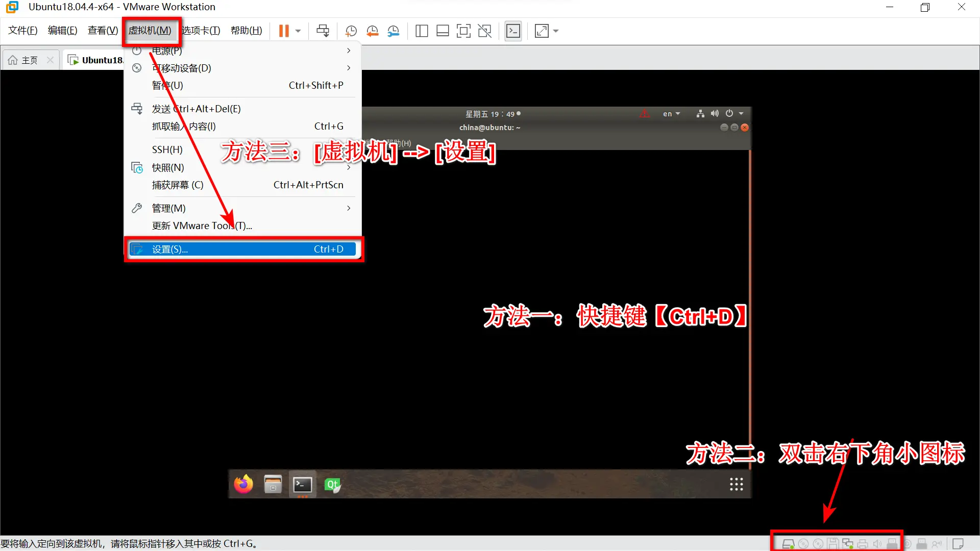Screen dimensions: 980x551
Task: Click the second CD/DVD drive status icon
Action: tap(818, 544)
